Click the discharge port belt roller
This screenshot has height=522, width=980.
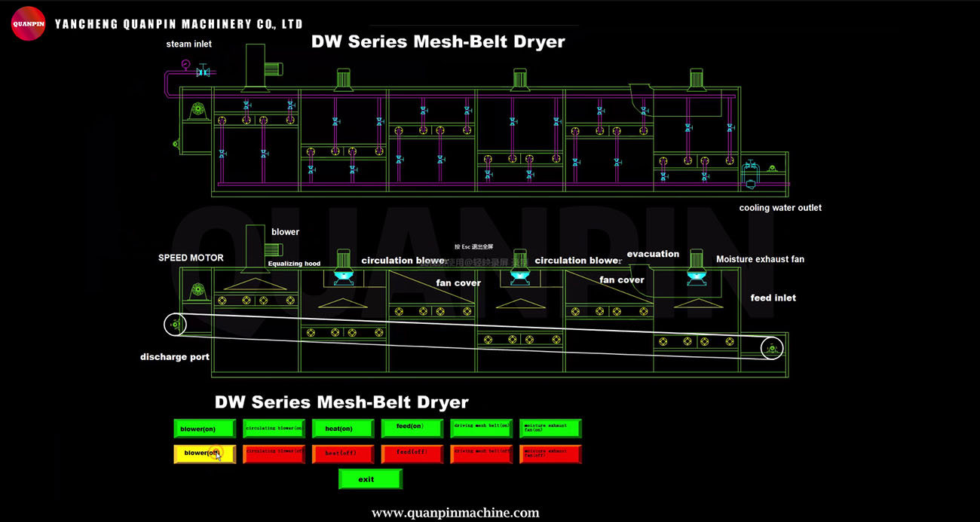[x=175, y=325]
